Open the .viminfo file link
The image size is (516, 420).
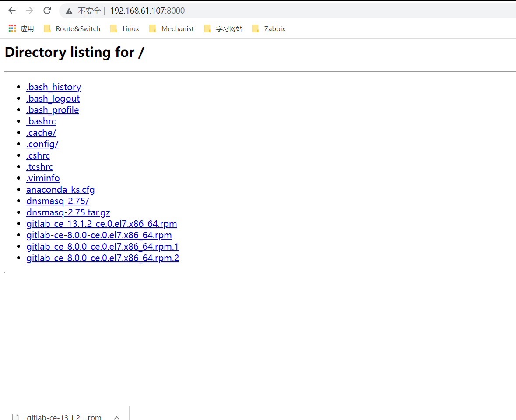[43, 178]
